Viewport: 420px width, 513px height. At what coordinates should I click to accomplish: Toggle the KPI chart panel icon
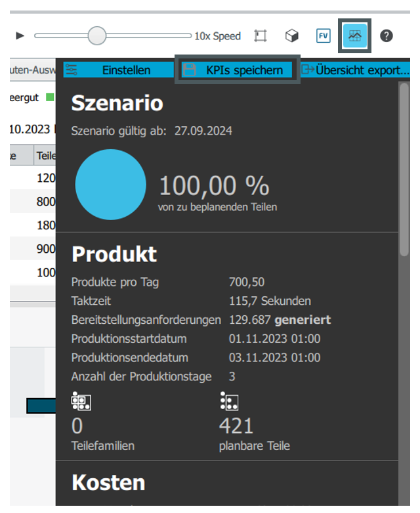click(355, 36)
